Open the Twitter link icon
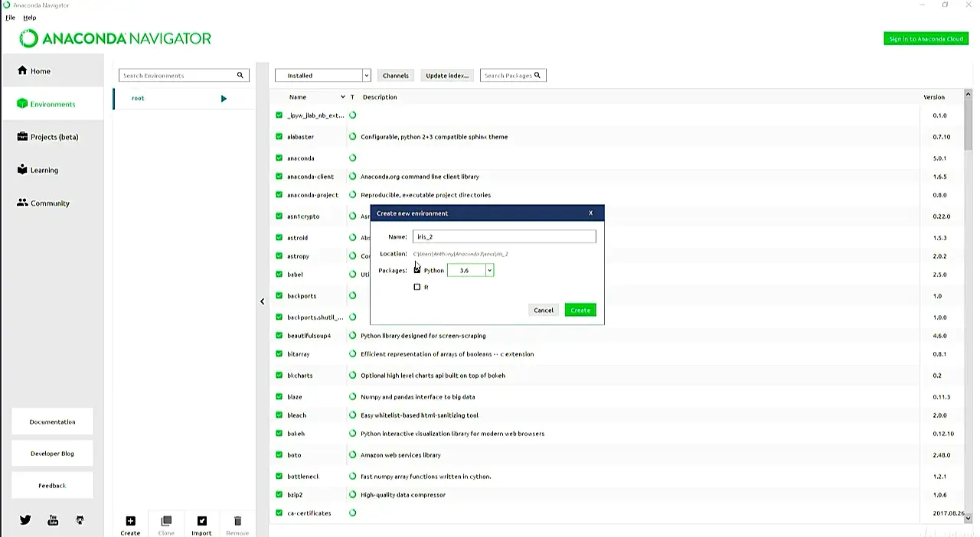The height and width of the screenshot is (537, 980). pyautogui.click(x=25, y=520)
